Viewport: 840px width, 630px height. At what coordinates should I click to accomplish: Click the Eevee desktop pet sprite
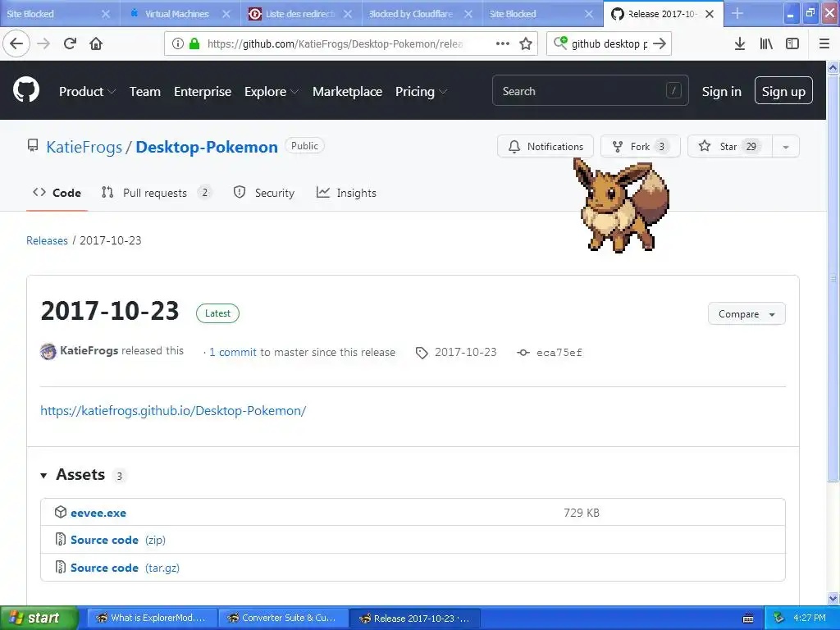[622, 204]
